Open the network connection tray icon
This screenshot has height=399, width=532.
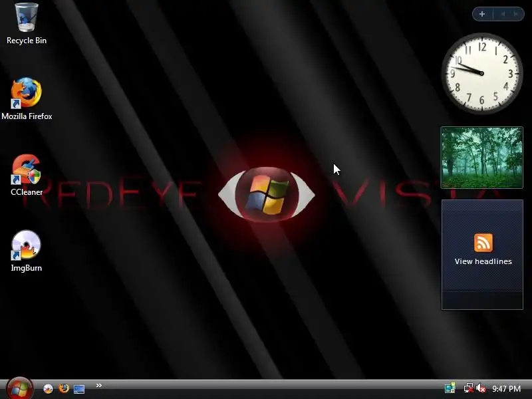tap(469, 388)
